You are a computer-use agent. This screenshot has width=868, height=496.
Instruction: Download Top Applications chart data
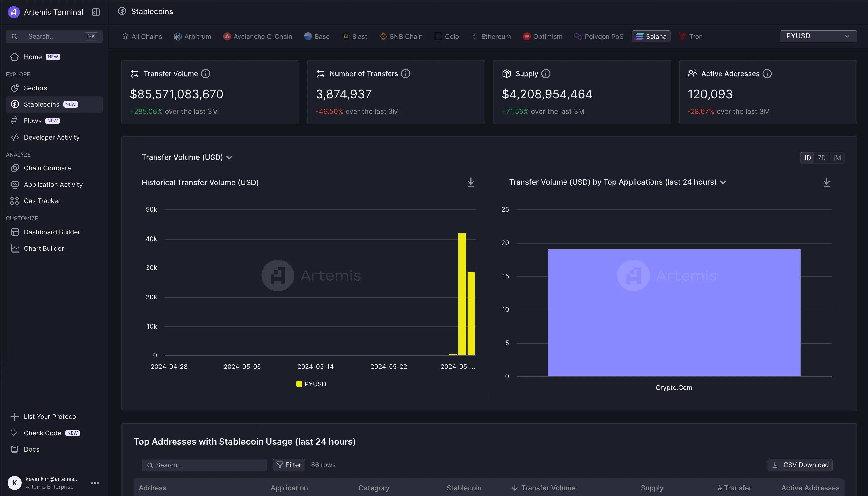point(826,182)
